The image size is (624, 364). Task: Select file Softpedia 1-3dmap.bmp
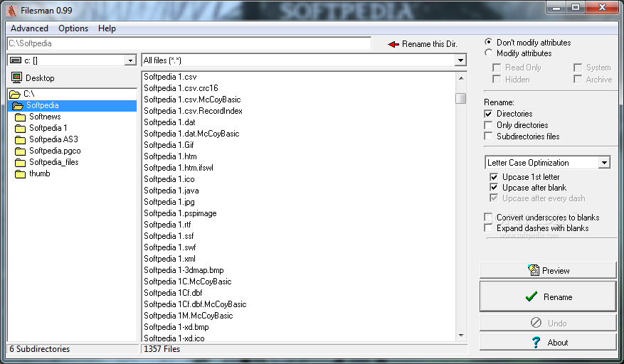[184, 270]
